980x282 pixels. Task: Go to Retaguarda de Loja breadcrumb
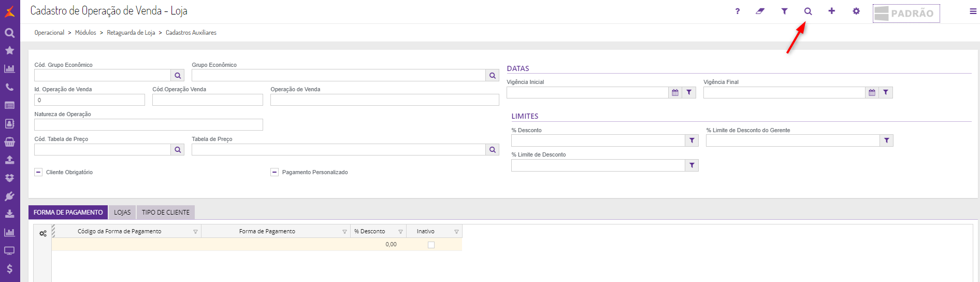(131, 33)
